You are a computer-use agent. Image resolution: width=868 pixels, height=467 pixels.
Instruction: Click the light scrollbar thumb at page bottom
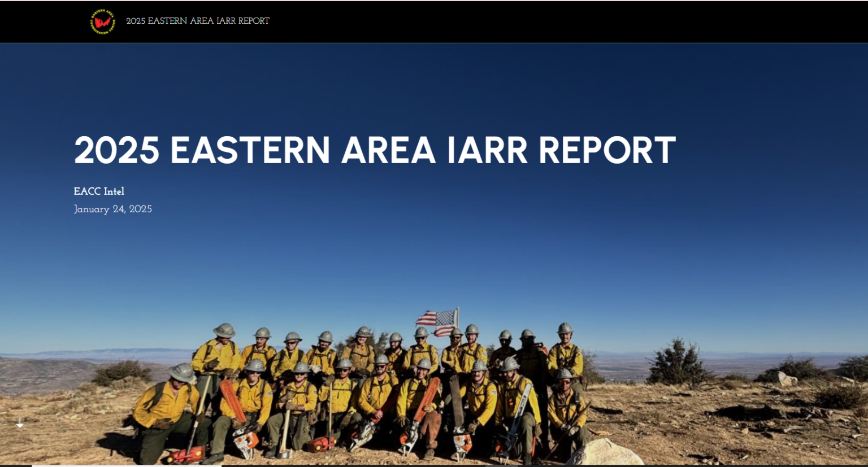tap(127, 465)
